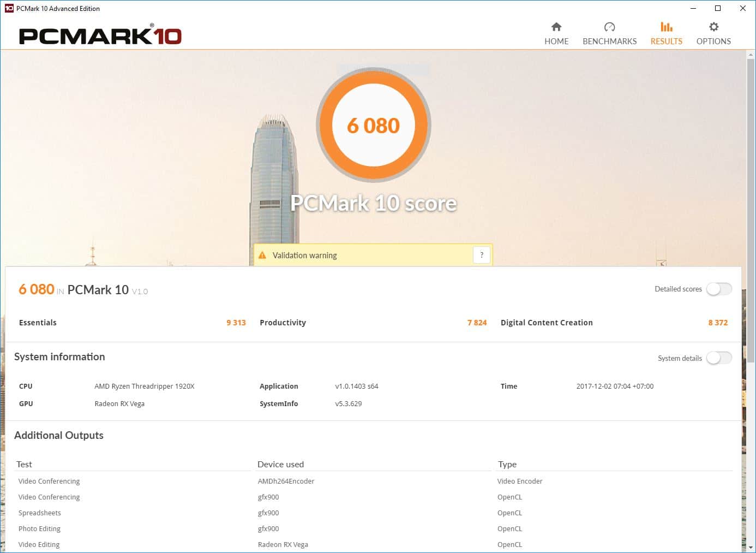Click the PCMark 10 logo
Image resolution: width=756 pixels, height=553 pixels.
100,35
